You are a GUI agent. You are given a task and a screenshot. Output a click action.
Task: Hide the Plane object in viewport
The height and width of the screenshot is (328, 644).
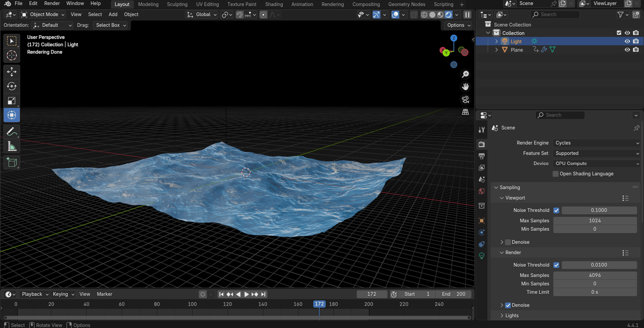[x=627, y=50]
